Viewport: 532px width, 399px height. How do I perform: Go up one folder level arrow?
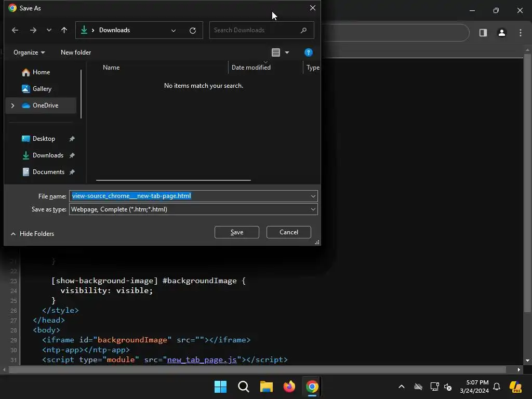(64, 30)
